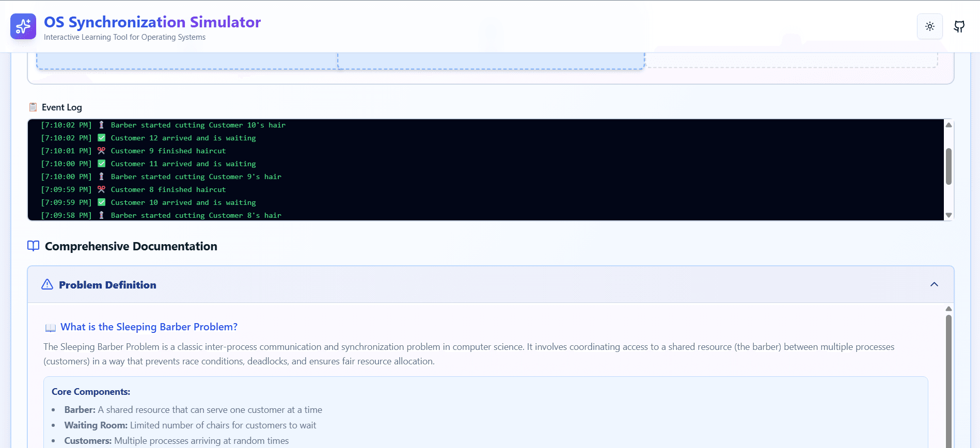Click the Comprehensive Documentation book icon
980x448 pixels.
click(33, 246)
